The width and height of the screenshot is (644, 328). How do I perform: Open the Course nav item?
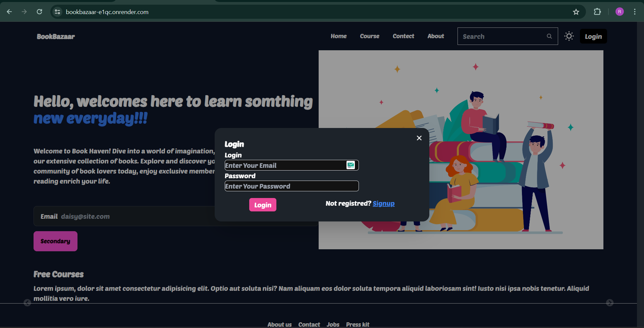[x=369, y=36]
